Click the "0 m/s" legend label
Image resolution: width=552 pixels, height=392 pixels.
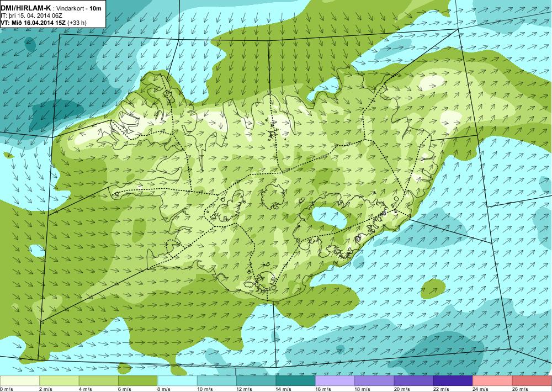pos(7,389)
